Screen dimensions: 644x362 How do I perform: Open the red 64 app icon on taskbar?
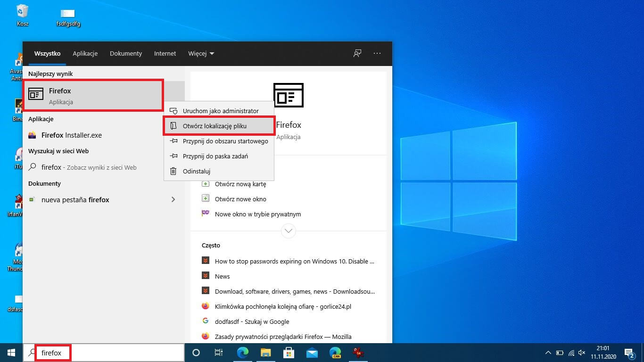358,353
